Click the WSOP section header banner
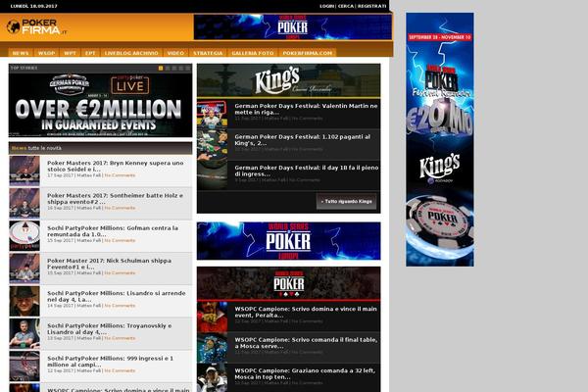 (x=289, y=283)
